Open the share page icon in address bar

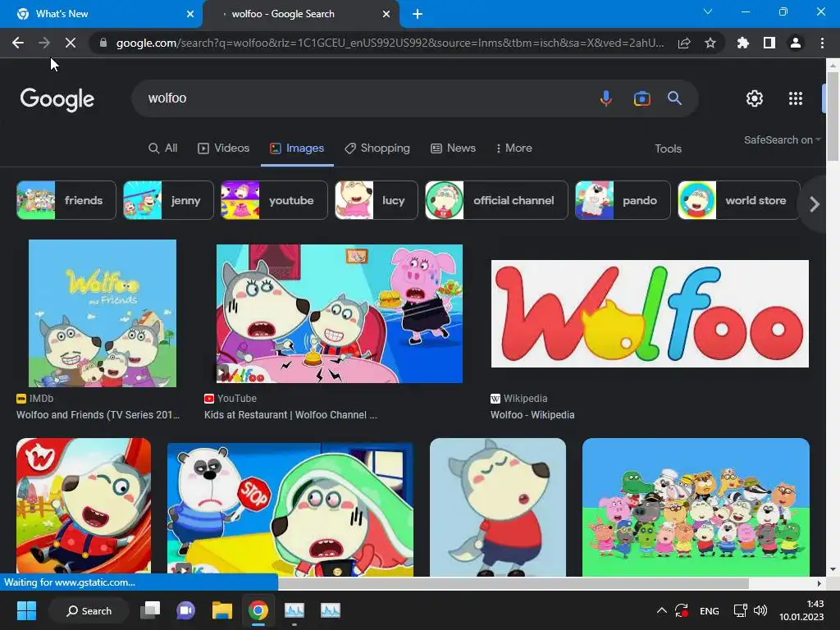[684, 43]
